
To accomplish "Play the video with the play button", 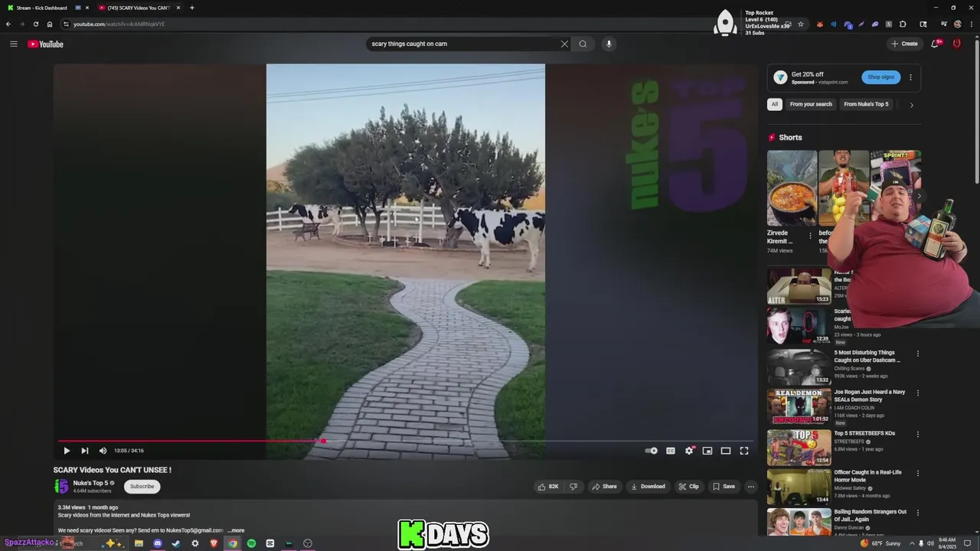I will coord(67,451).
